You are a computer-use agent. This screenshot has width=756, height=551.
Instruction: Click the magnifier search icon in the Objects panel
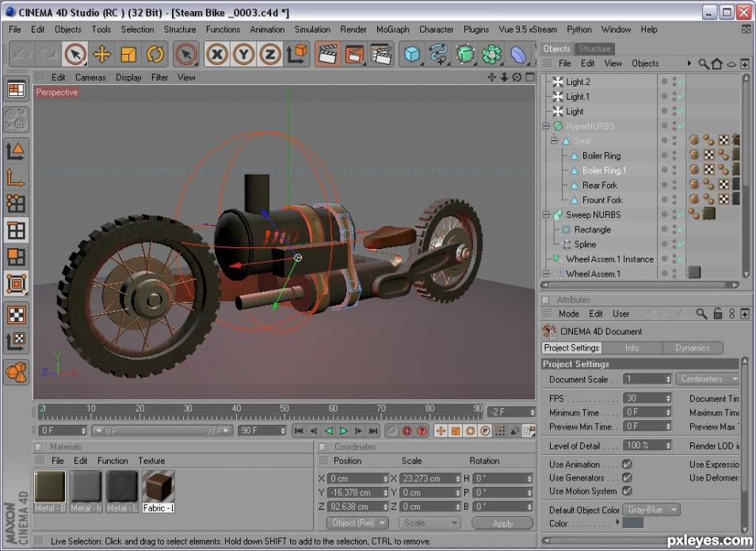click(x=704, y=63)
